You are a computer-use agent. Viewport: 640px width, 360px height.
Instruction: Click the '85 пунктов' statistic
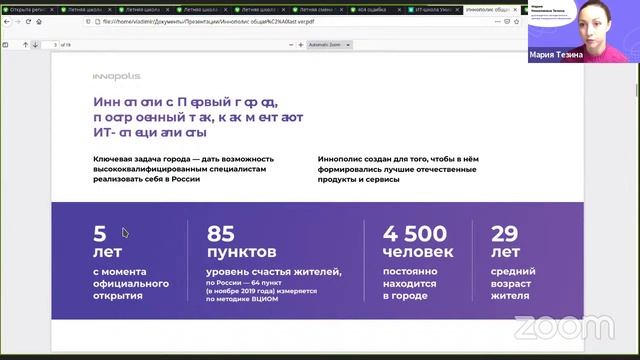242,242
